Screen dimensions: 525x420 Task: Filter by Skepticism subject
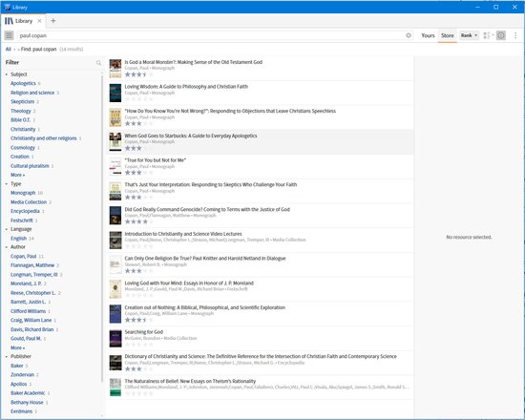[23, 102]
